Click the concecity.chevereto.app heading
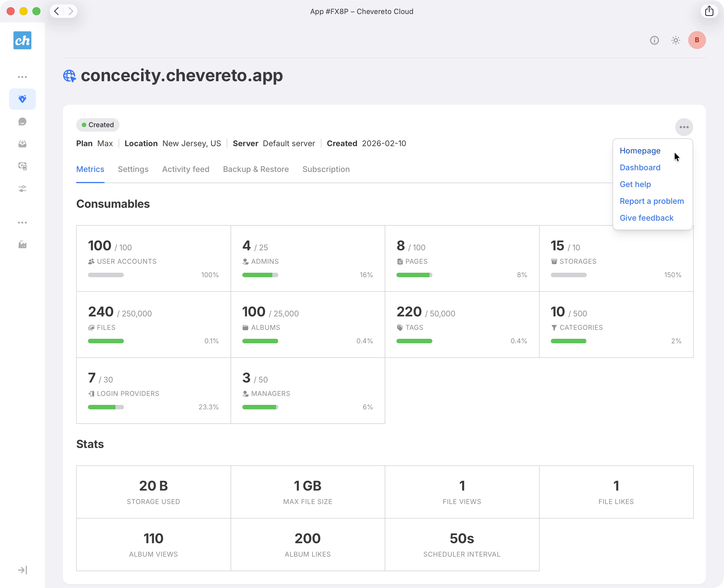 click(182, 75)
